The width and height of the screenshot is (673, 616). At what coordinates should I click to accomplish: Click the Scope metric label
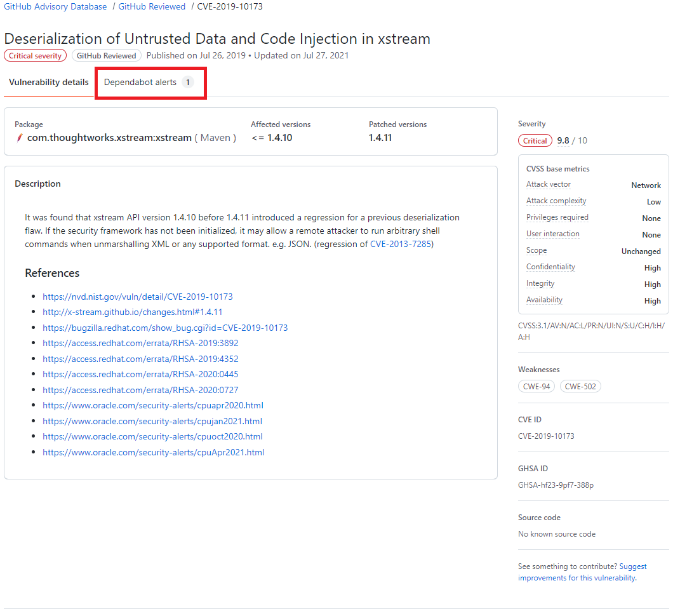536,250
